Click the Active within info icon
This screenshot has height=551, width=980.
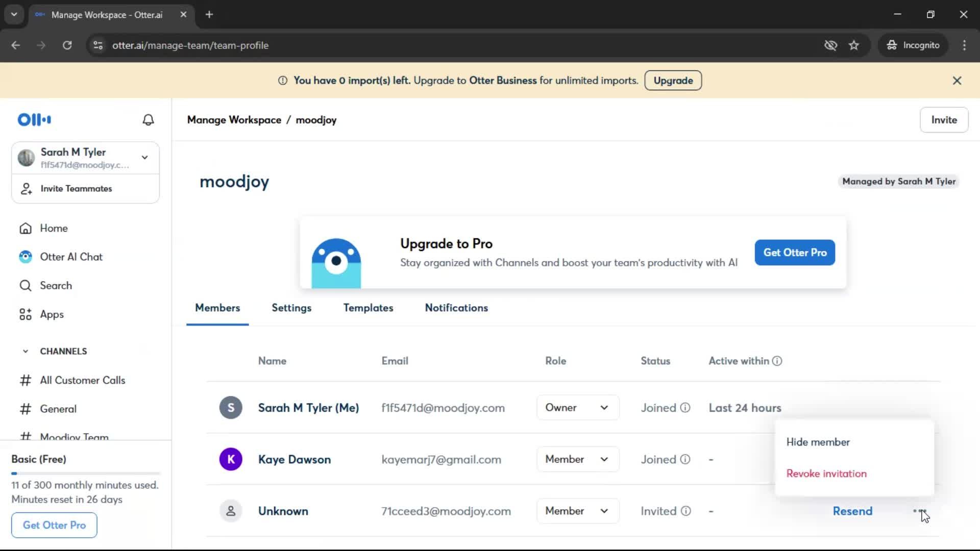(777, 361)
